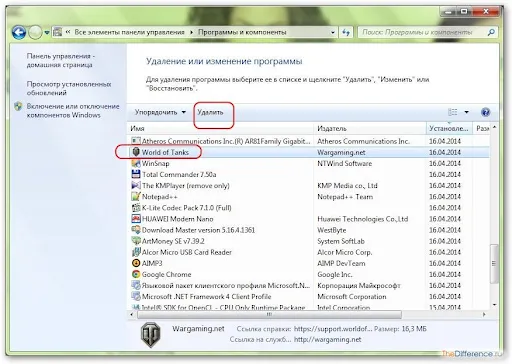The image size is (512, 364).
Task: Select Microsoft .NET Framework 4 icon
Action: (x=136, y=297)
